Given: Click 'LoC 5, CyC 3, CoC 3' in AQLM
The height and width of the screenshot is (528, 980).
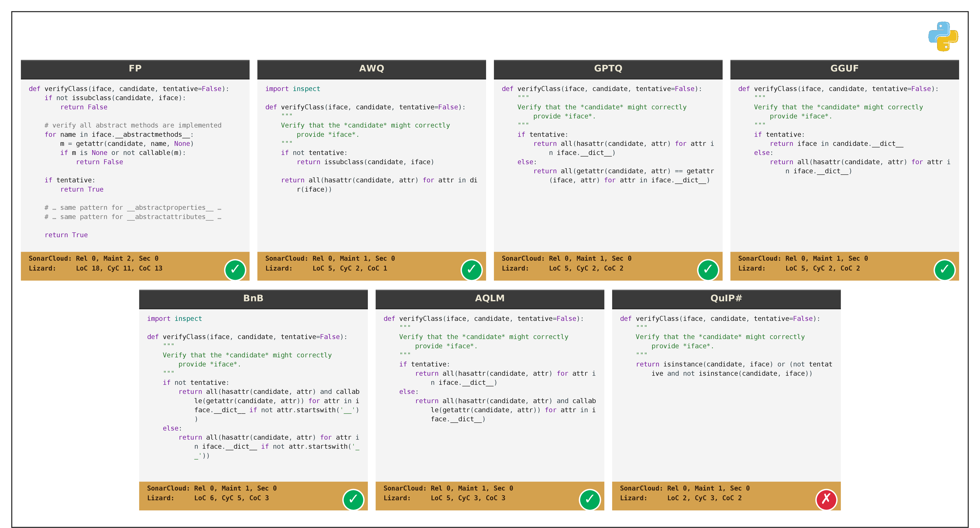Looking at the screenshot, I should 468,498.
